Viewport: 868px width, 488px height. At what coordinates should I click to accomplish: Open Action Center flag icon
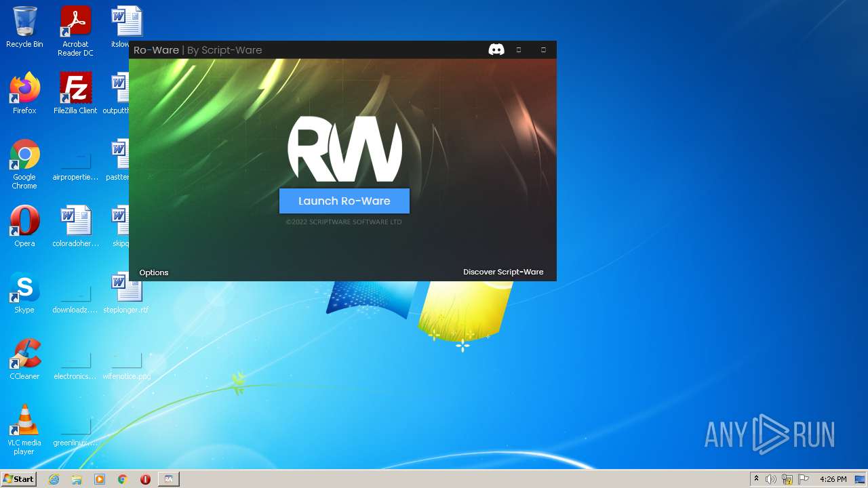tap(804, 479)
